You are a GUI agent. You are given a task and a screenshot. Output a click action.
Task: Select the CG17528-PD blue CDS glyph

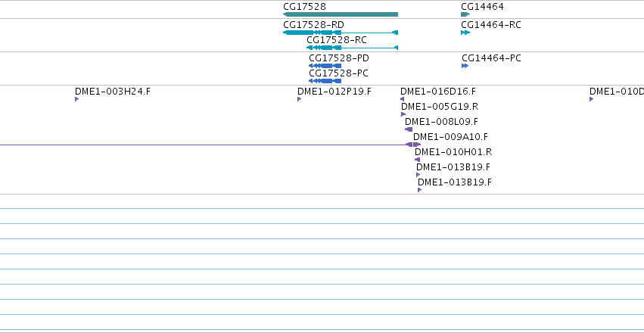coord(325,66)
